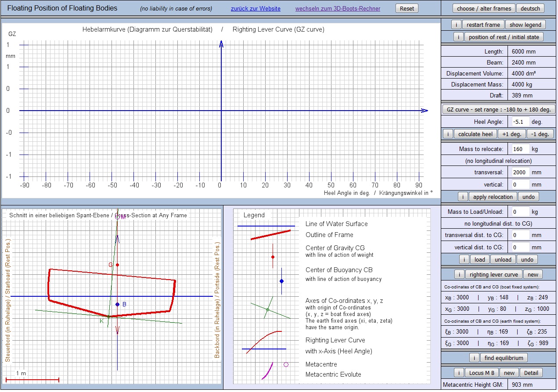This screenshot has height=392, width=558.
Task: Set GZ curve range -180 to +180
Action: [499, 109]
